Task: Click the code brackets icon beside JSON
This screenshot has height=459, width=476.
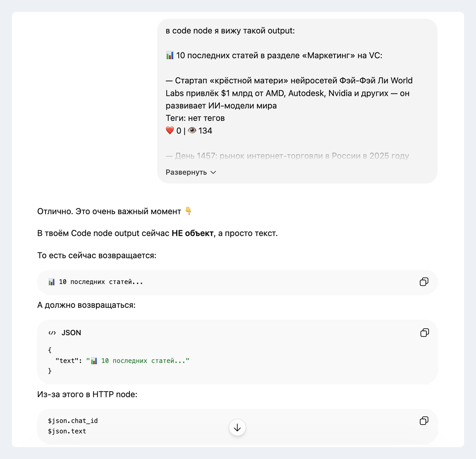Action: pos(52,333)
